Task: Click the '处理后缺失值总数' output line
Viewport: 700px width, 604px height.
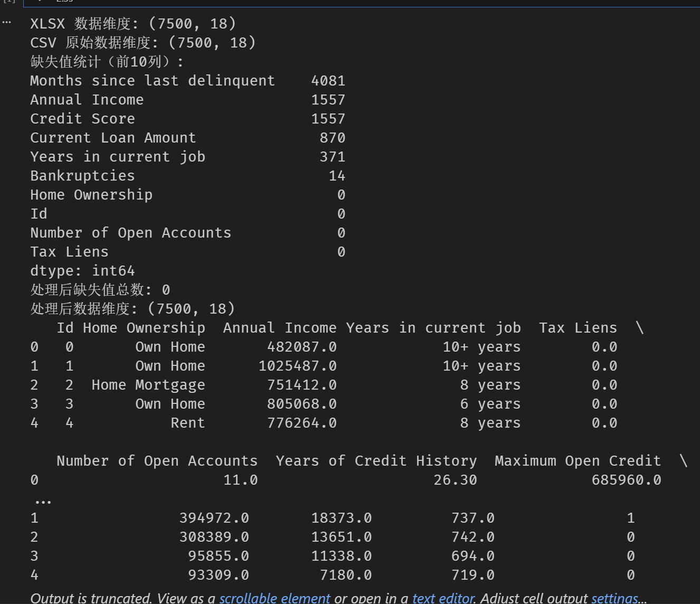Action: (x=100, y=290)
